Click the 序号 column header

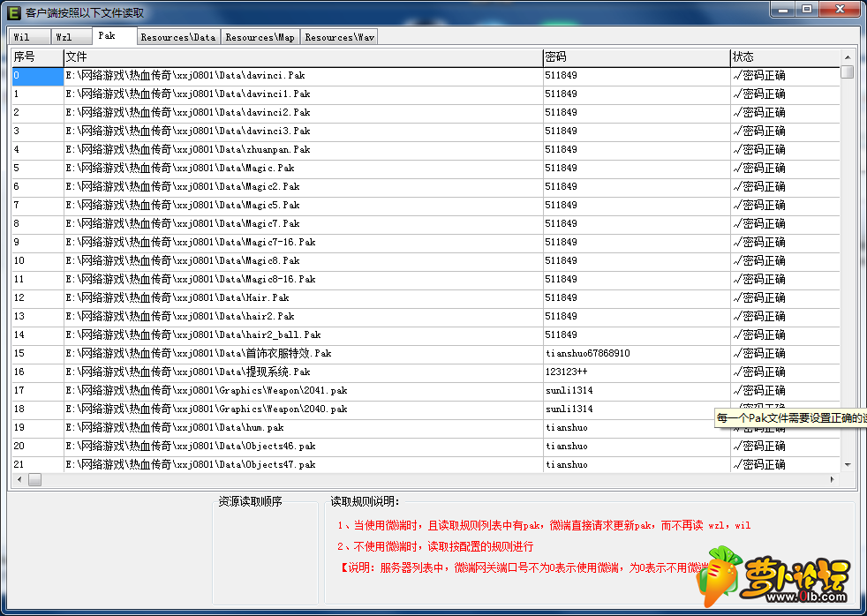(x=38, y=56)
